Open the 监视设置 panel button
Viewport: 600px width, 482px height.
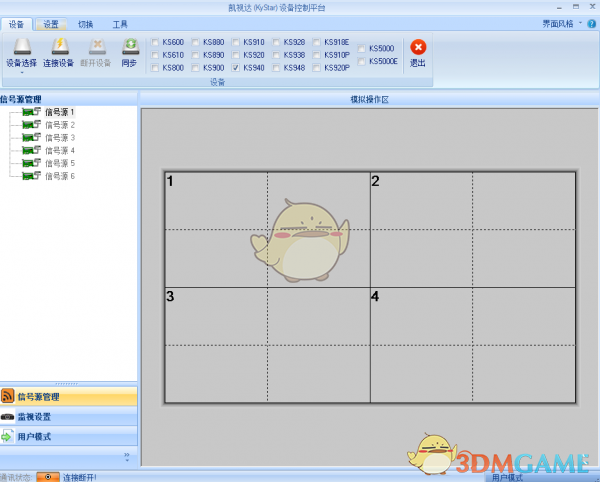click(x=34, y=416)
